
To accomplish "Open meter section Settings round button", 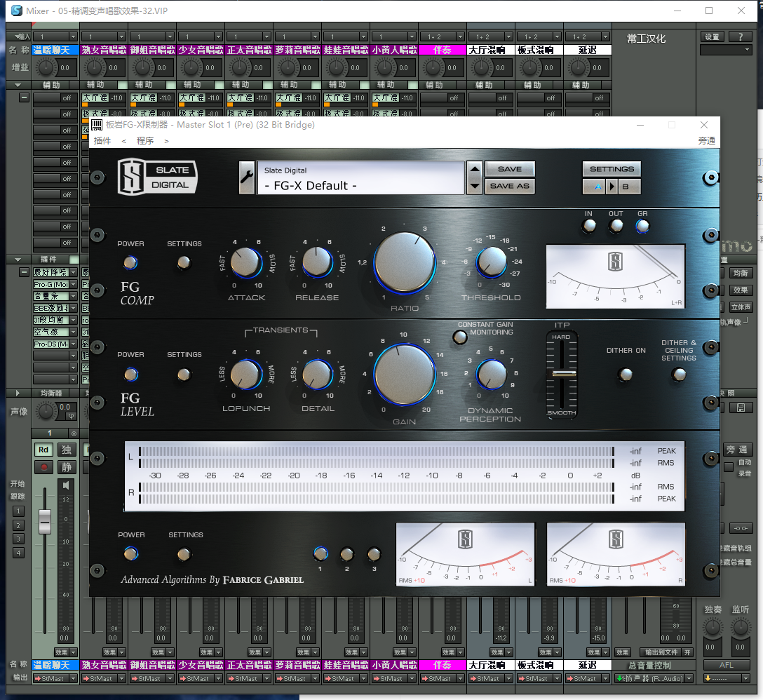I will pos(184,554).
